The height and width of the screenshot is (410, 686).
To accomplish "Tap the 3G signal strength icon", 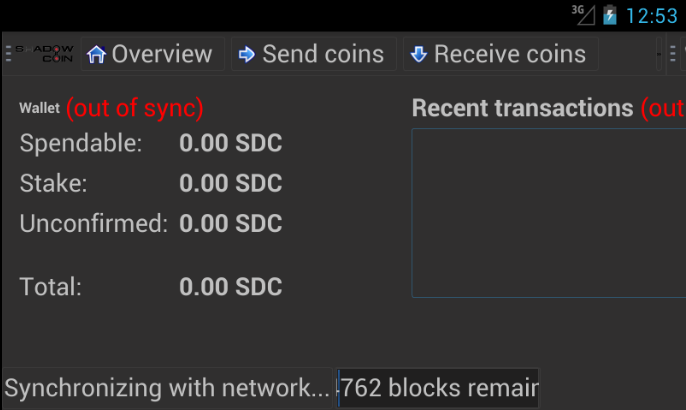I will [x=583, y=15].
